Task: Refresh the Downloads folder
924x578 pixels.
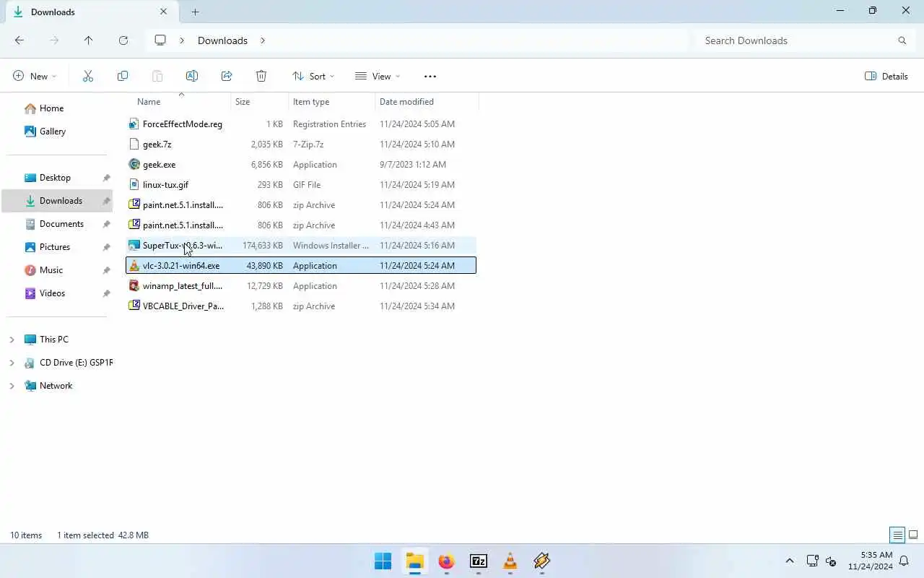Action: pos(123,40)
